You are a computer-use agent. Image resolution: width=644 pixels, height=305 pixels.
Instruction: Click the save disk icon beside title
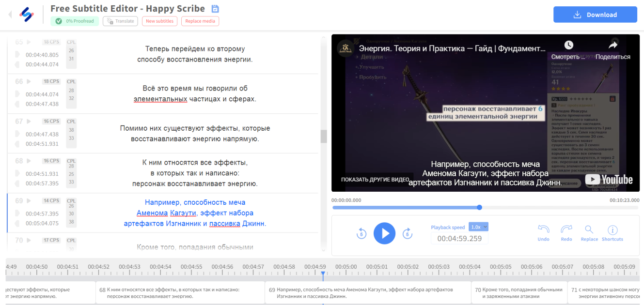pos(216,9)
